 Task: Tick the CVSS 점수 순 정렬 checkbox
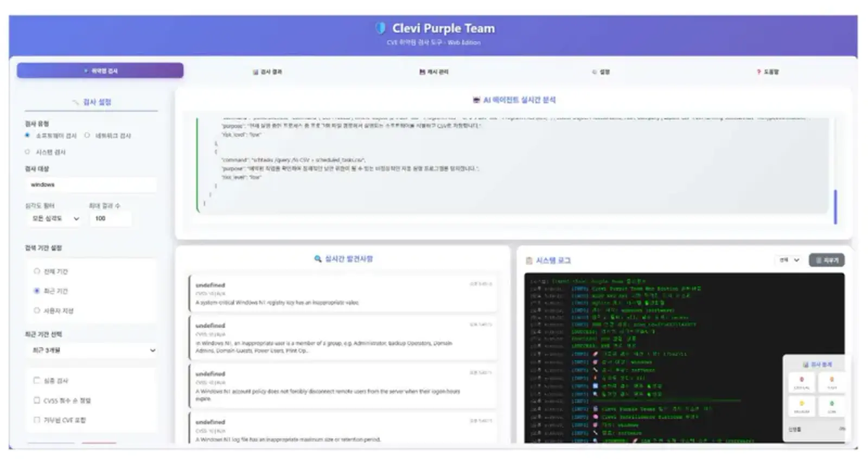(x=37, y=400)
